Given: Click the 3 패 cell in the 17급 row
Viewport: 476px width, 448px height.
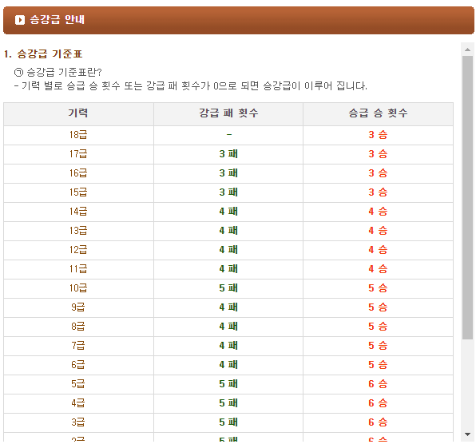Looking at the screenshot, I should 228,154.
